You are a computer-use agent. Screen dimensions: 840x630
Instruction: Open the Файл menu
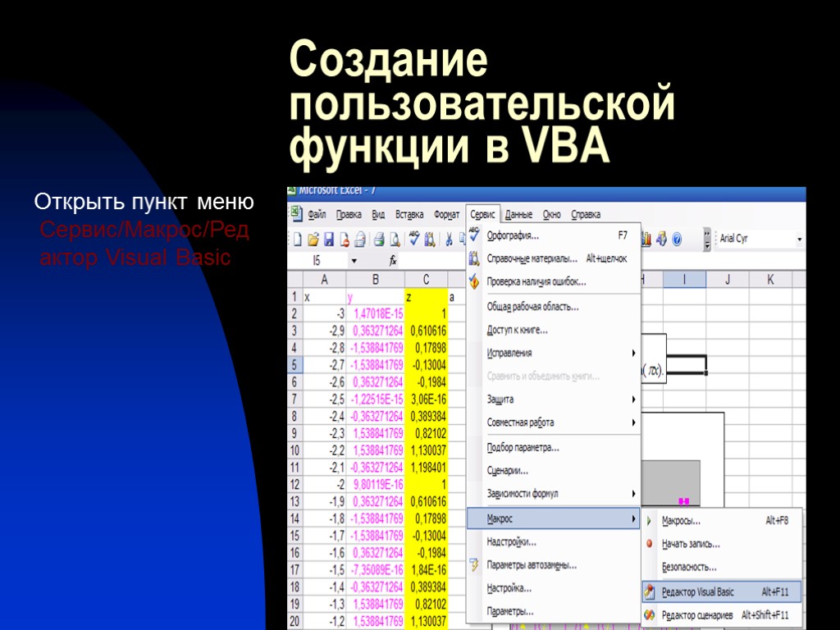pyautogui.click(x=317, y=214)
